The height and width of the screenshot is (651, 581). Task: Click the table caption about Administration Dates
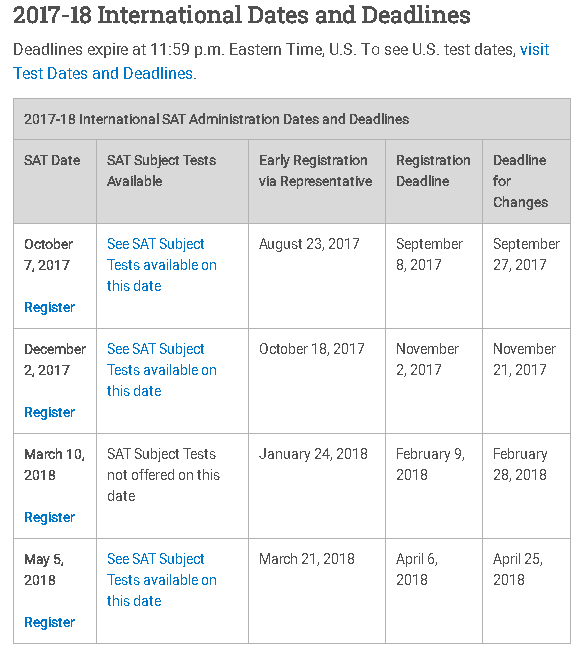216,119
